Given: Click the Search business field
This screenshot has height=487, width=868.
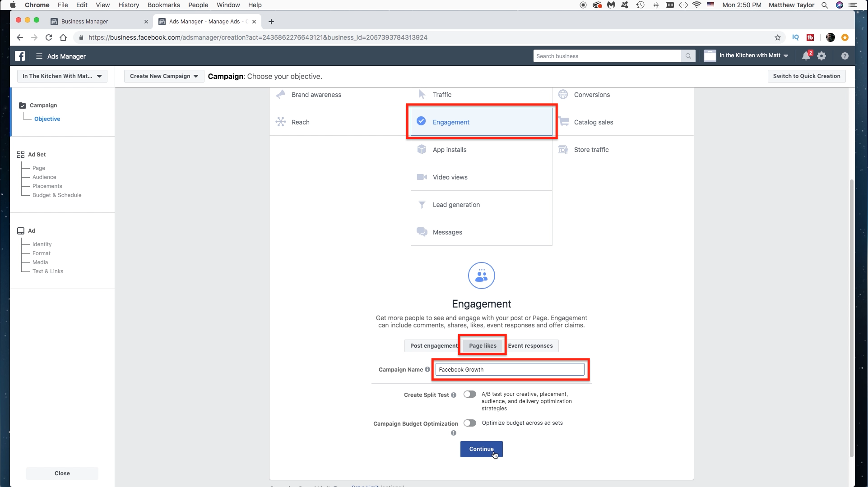Looking at the screenshot, I should point(607,56).
